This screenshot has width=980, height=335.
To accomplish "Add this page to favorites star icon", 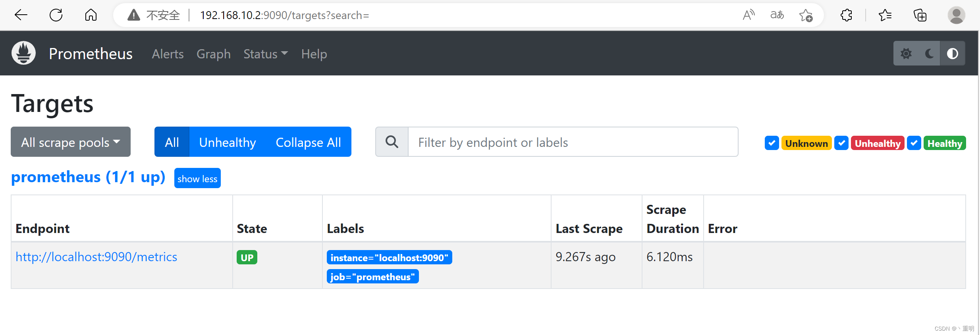I will click(x=806, y=15).
